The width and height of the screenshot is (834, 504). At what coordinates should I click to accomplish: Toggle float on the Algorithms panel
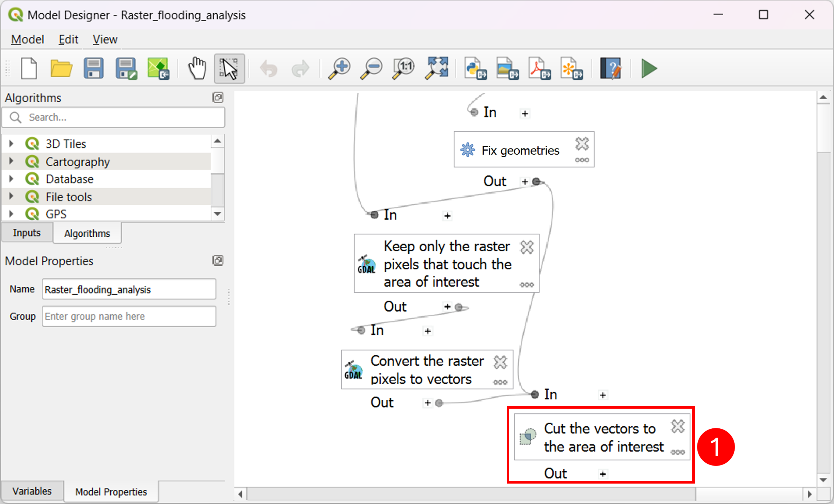coord(218,97)
